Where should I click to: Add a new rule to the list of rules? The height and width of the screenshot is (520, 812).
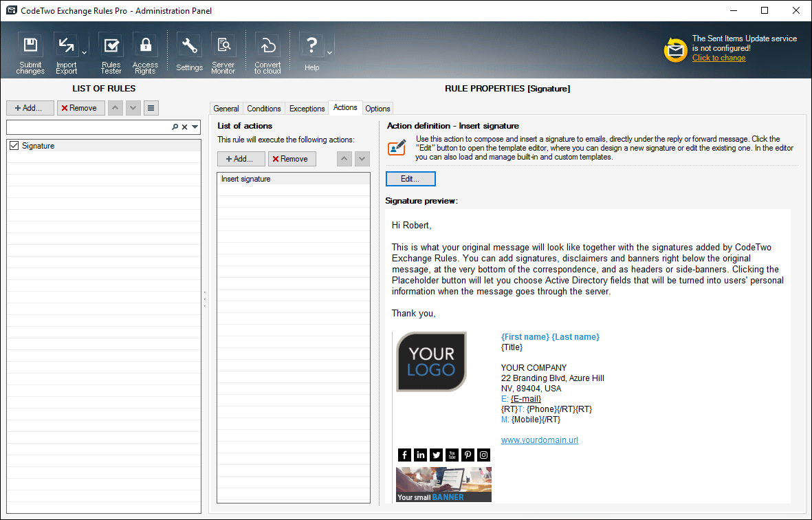30,108
